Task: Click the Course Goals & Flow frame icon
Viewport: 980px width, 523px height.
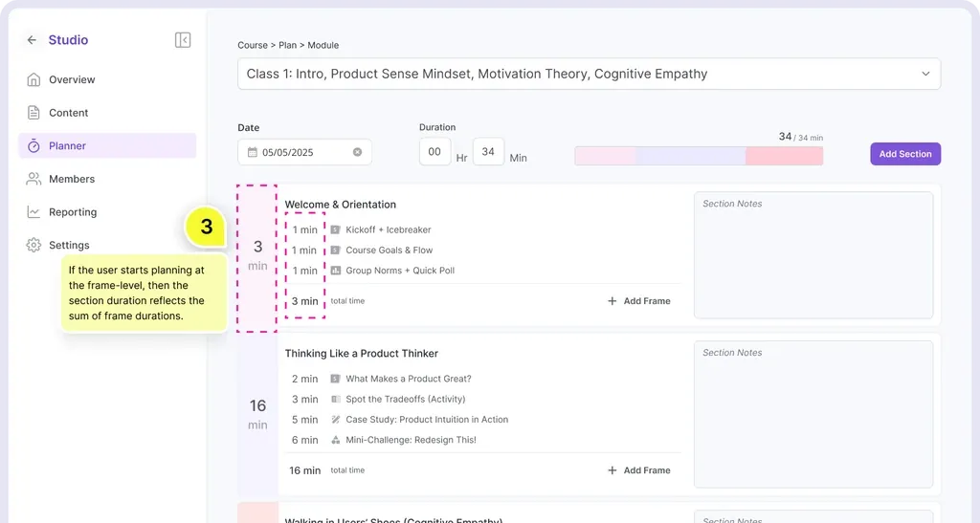Action: tap(336, 251)
